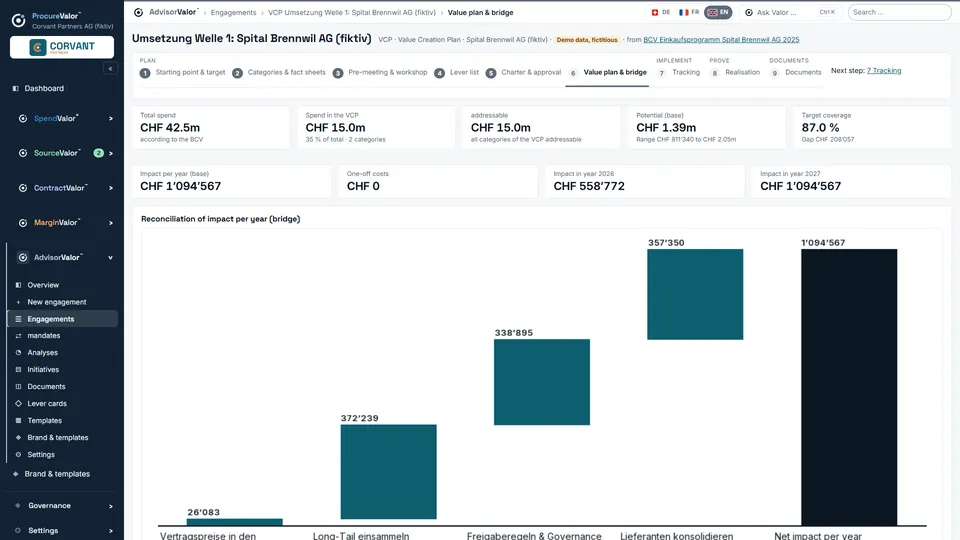This screenshot has height=540, width=960.
Task: Go to Engagements in the breadcrumb
Action: [233, 12]
